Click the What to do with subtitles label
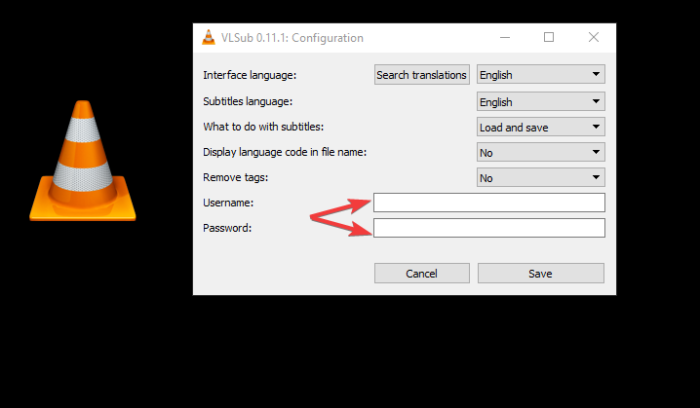The height and width of the screenshot is (408, 700). tap(264, 127)
